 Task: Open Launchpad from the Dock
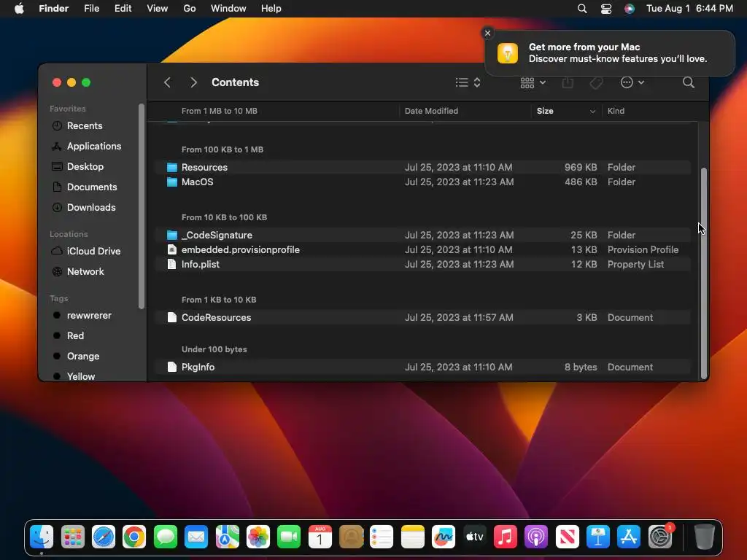[72, 537]
